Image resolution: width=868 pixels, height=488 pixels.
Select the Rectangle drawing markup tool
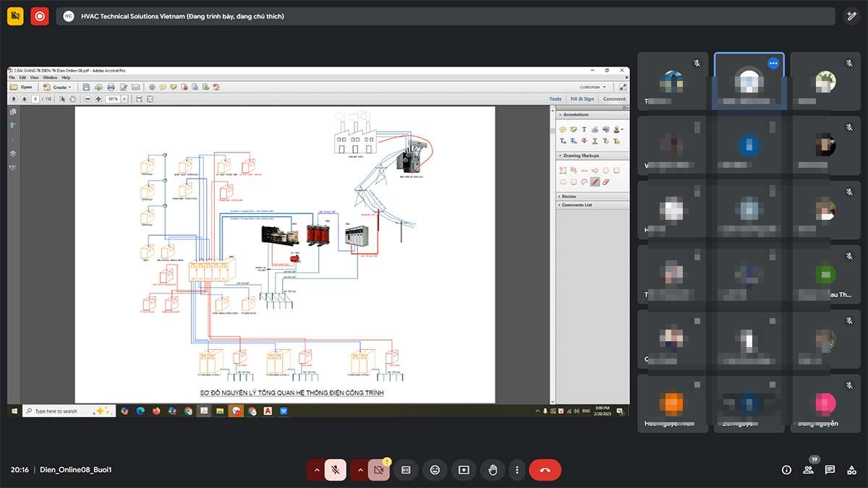[616, 171]
